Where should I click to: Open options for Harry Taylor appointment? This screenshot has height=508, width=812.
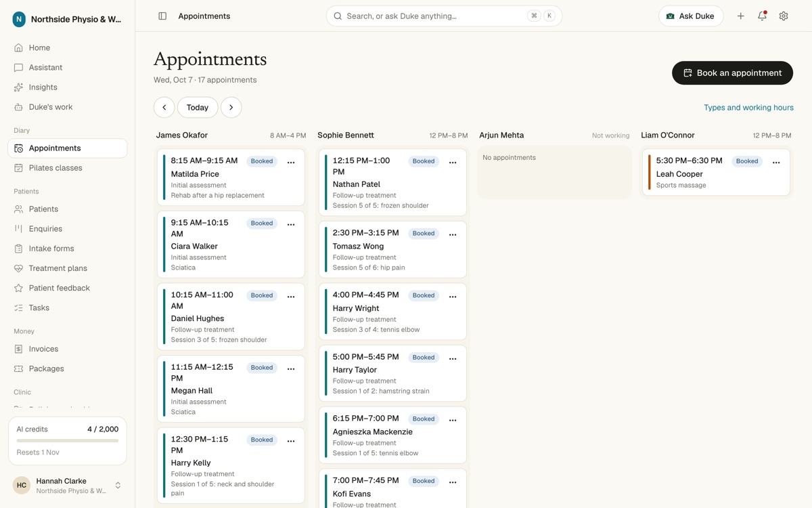[x=453, y=358]
